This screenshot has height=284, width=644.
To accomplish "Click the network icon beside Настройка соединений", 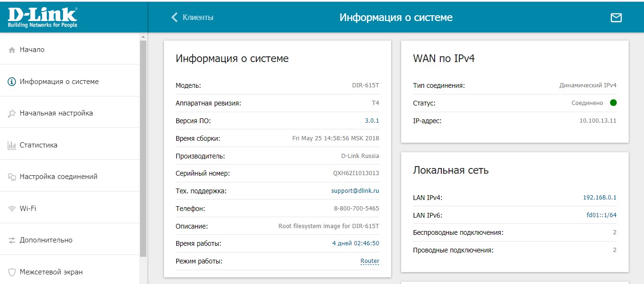I will click(x=12, y=177).
